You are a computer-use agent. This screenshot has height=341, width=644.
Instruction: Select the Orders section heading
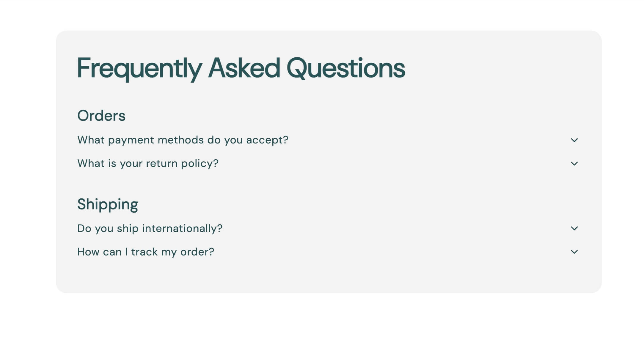(101, 116)
